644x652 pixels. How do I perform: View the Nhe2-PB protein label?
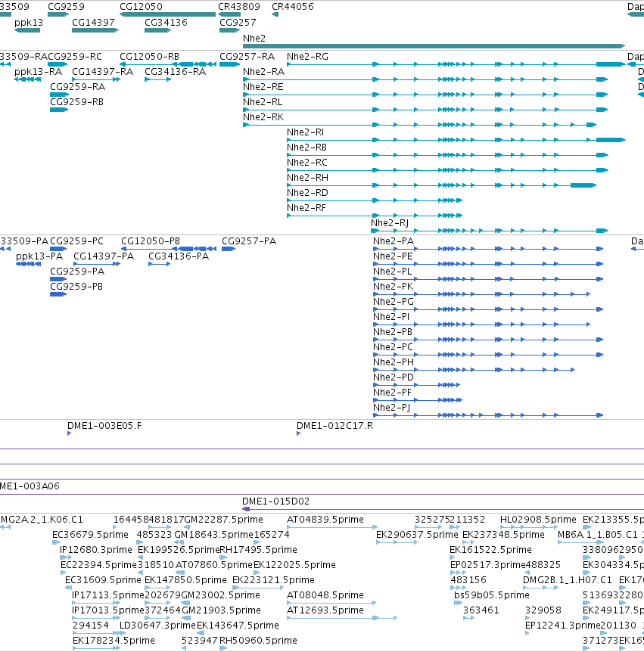point(393,332)
